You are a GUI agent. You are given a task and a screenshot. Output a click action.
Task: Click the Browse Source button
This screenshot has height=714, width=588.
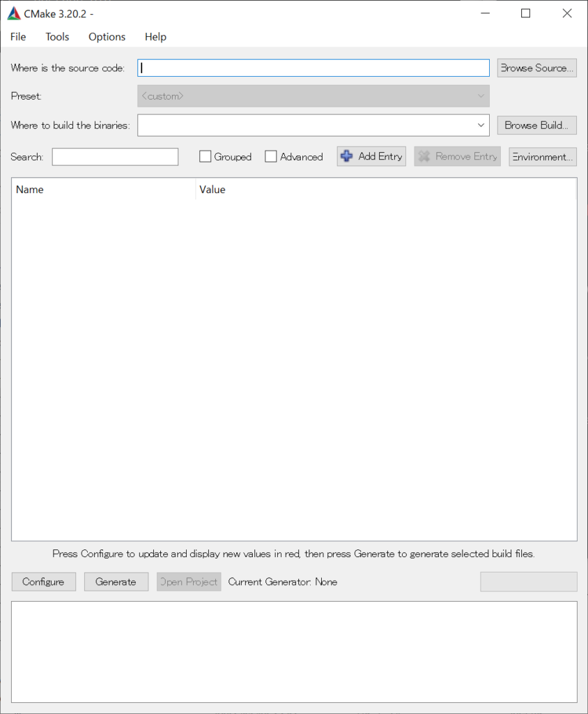coord(536,68)
